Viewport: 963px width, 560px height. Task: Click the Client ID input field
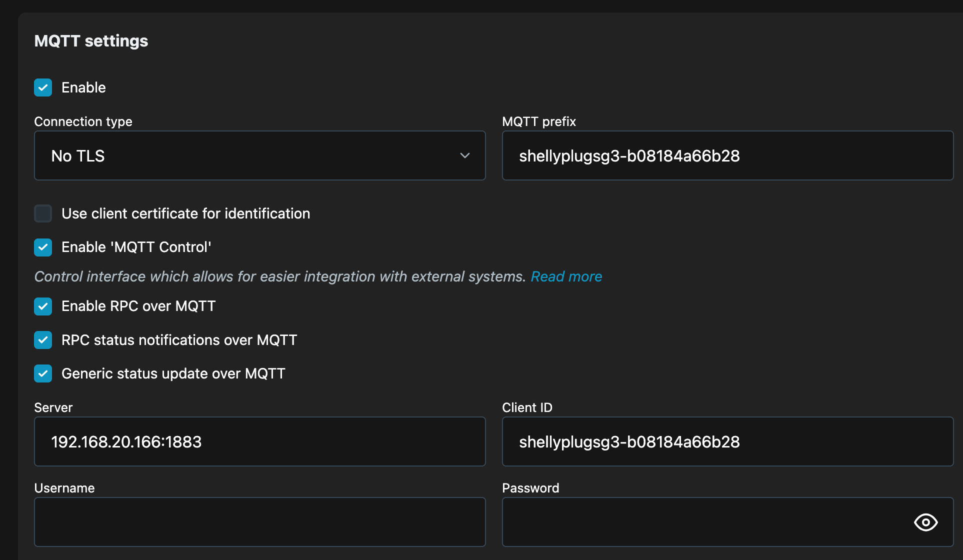click(727, 442)
